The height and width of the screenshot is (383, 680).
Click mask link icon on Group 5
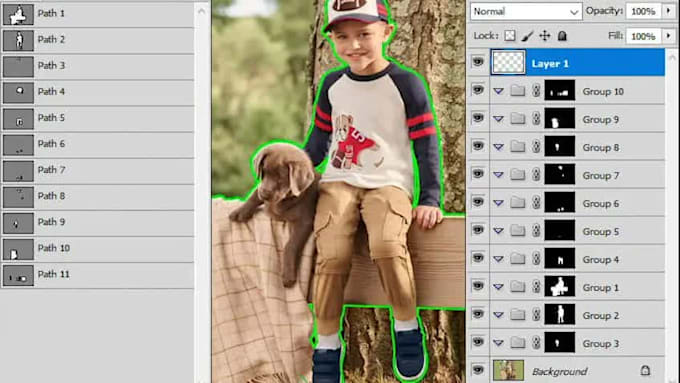coord(536,230)
